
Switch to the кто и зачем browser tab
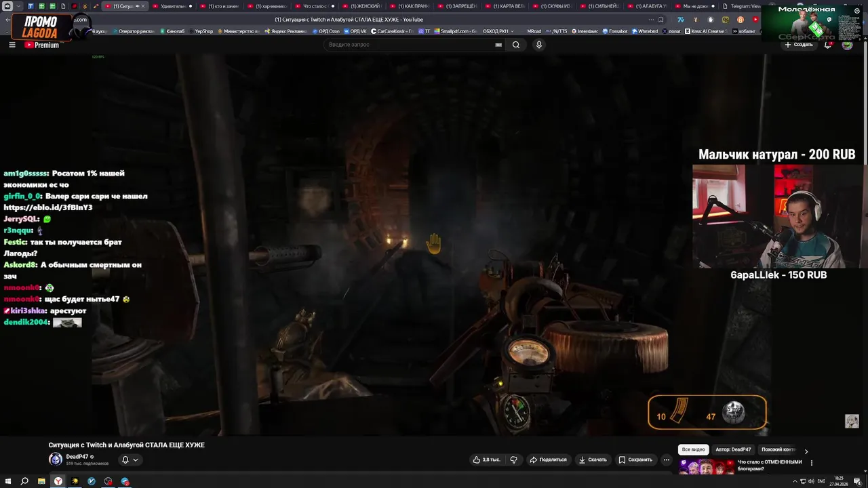pyautogui.click(x=220, y=6)
